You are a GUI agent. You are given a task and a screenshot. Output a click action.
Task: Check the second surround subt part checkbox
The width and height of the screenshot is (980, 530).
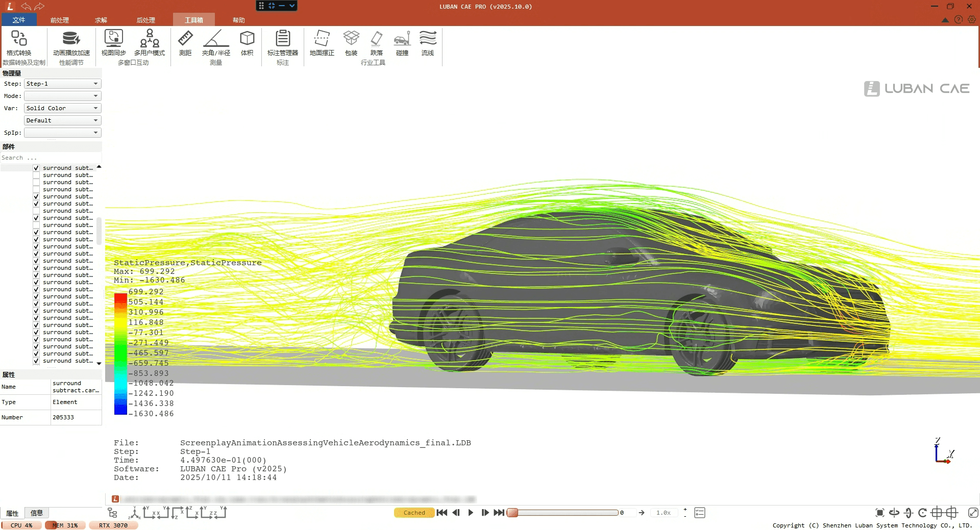tap(36, 175)
